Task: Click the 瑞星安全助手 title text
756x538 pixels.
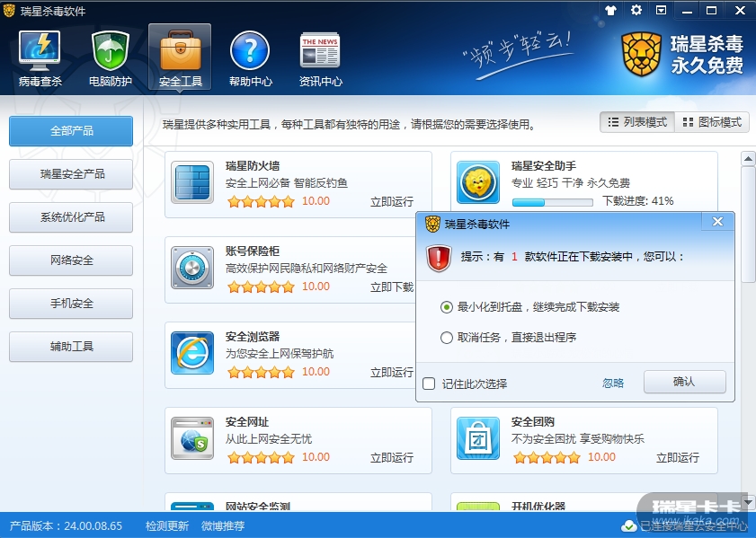Action: click(544, 166)
